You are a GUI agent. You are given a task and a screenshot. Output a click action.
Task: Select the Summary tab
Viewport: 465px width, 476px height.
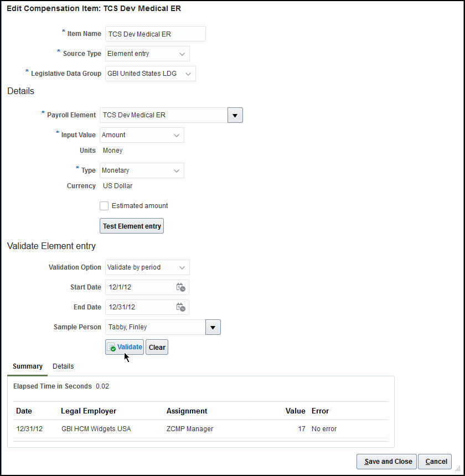pos(28,366)
